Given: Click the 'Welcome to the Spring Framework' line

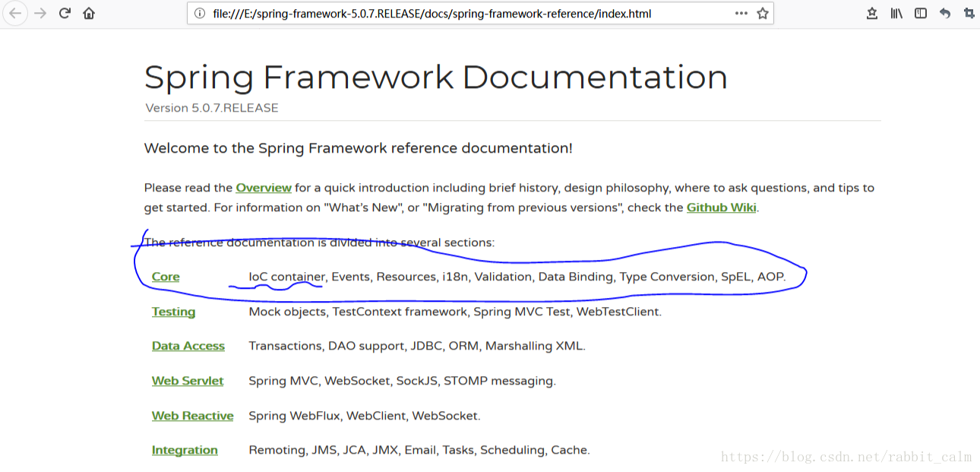Looking at the screenshot, I should (359, 148).
